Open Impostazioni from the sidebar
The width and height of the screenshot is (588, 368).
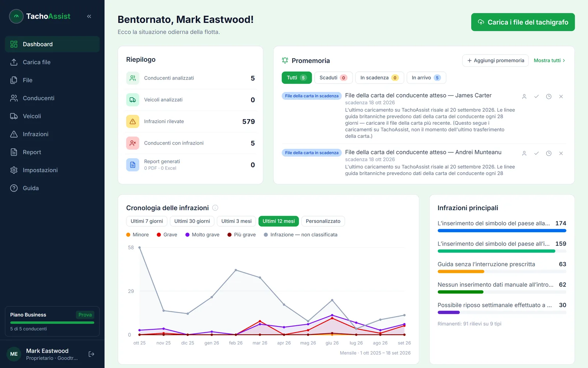coord(52,170)
